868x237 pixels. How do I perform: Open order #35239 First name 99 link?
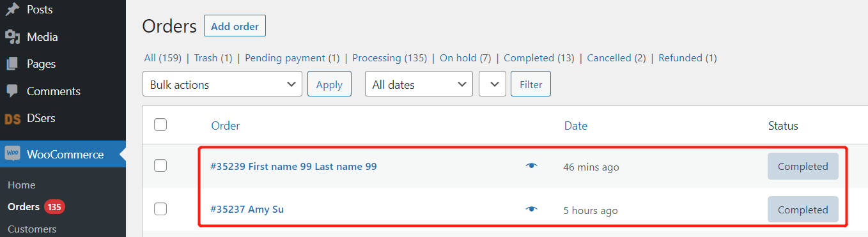click(x=293, y=166)
